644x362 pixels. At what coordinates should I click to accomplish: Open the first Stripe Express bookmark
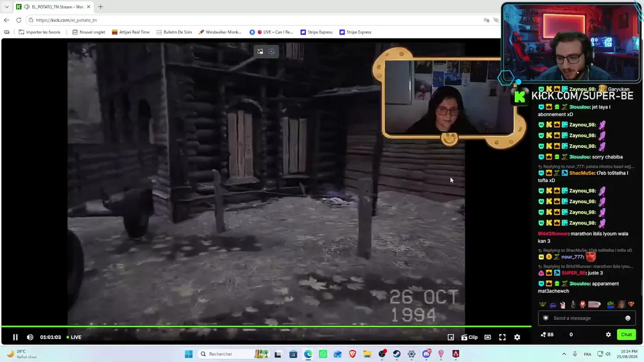point(316,32)
